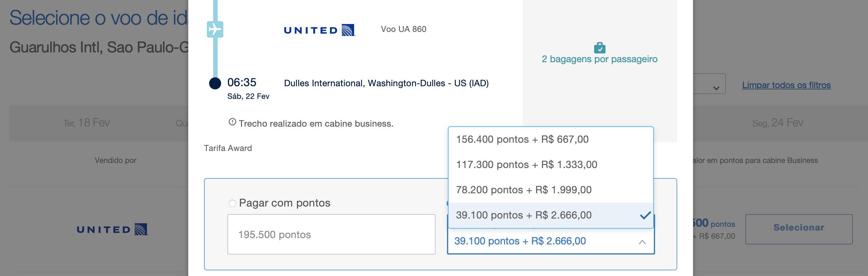The image size is (868, 276).
Task: Choose 156.400 pontos + R$ 667,00 option
Action: click(551, 139)
